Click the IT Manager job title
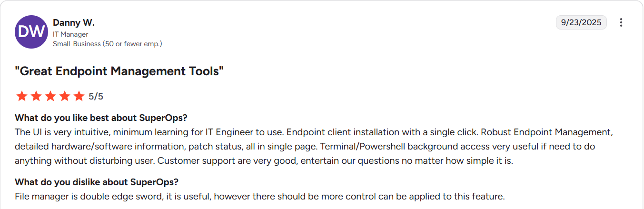The image size is (644, 209). (70, 34)
